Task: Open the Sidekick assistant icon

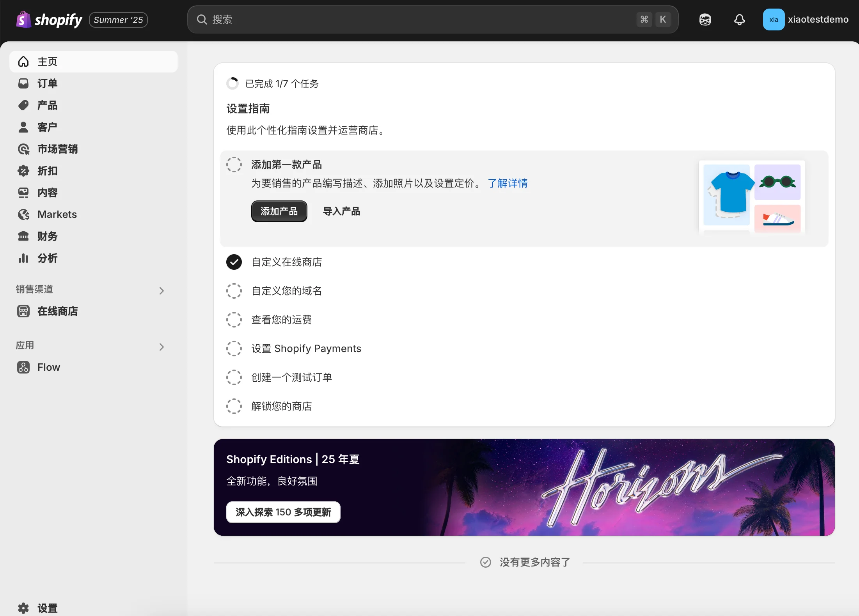Action: [705, 19]
